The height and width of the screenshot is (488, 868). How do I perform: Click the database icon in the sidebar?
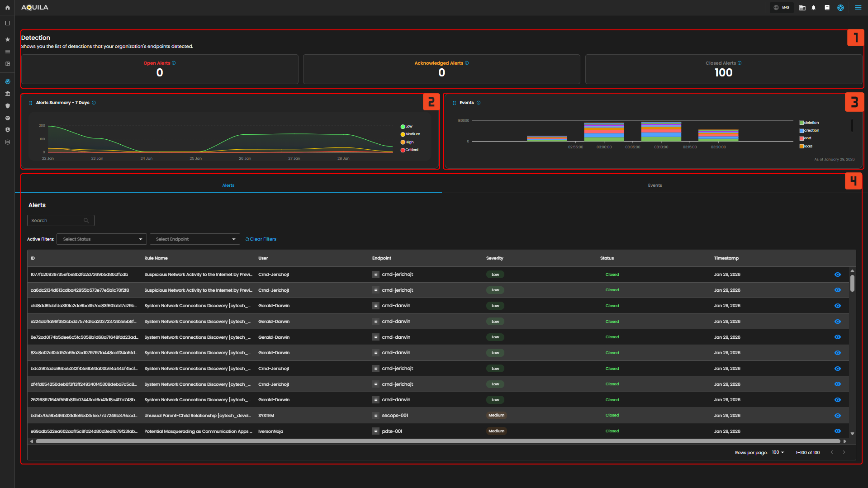tap(7, 142)
